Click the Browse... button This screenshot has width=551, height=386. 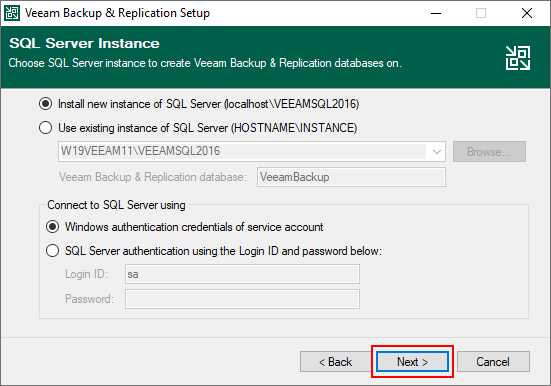pos(489,152)
